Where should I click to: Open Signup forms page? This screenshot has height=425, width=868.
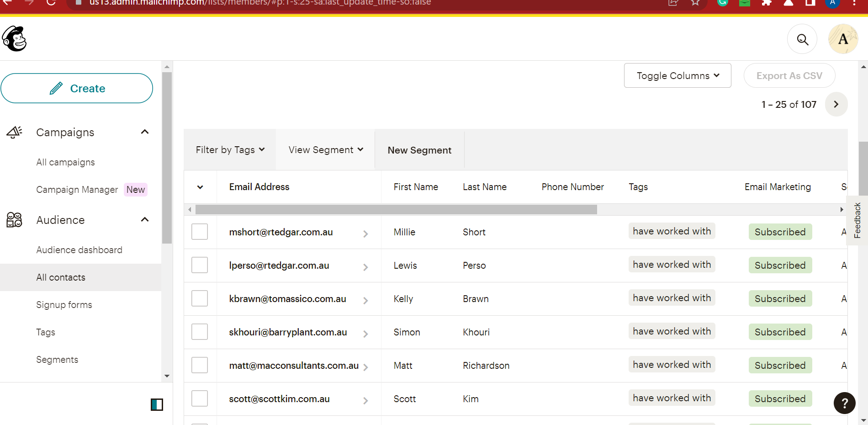[x=64, y=305]
